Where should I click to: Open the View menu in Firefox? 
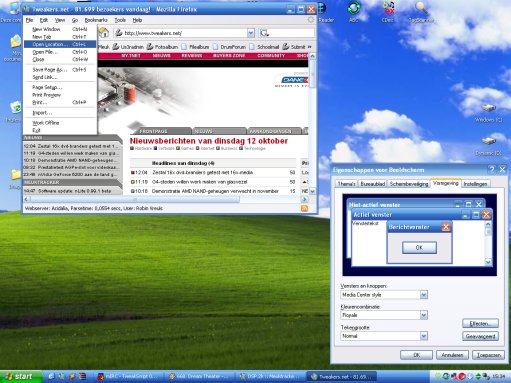(60, 20)
